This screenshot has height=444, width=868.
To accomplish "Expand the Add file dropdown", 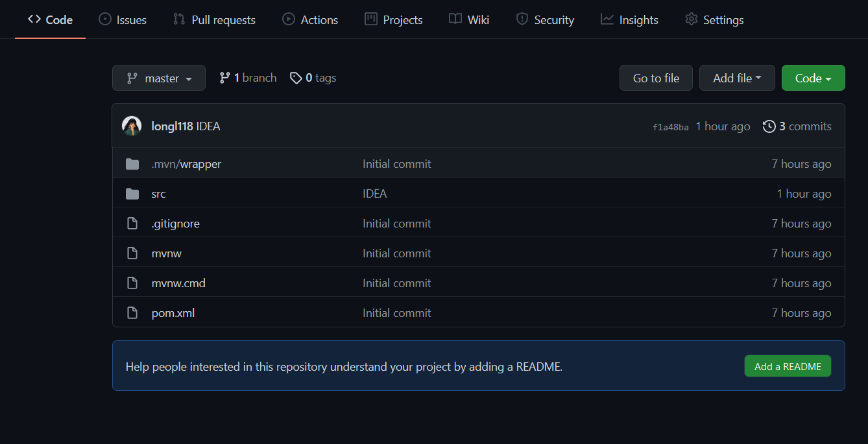I will [x=737, y=78].
